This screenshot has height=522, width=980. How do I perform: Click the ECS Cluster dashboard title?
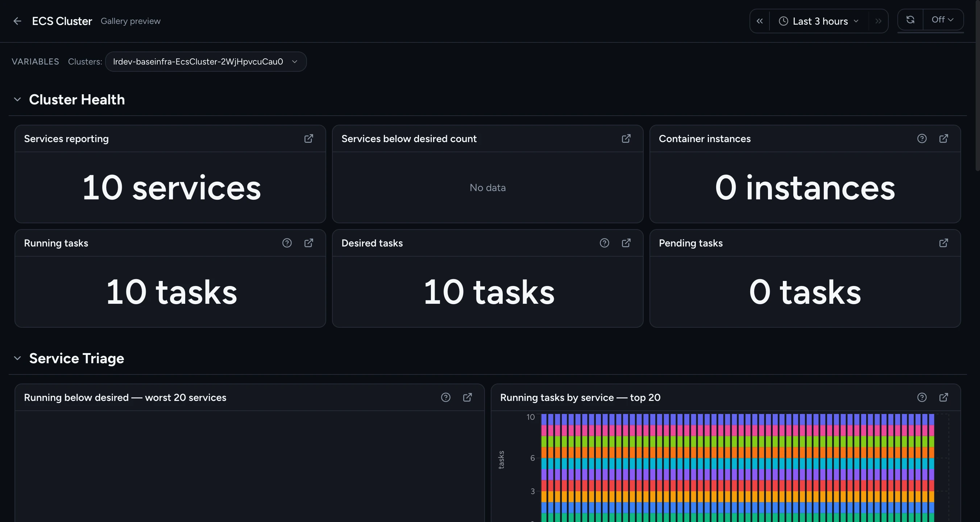pos(62,21)
